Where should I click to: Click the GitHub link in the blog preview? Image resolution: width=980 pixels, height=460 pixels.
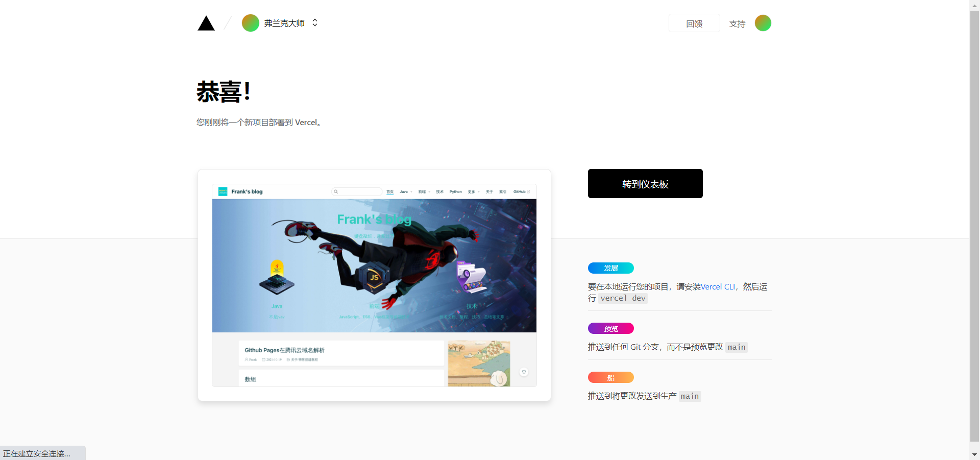point(521,192)
